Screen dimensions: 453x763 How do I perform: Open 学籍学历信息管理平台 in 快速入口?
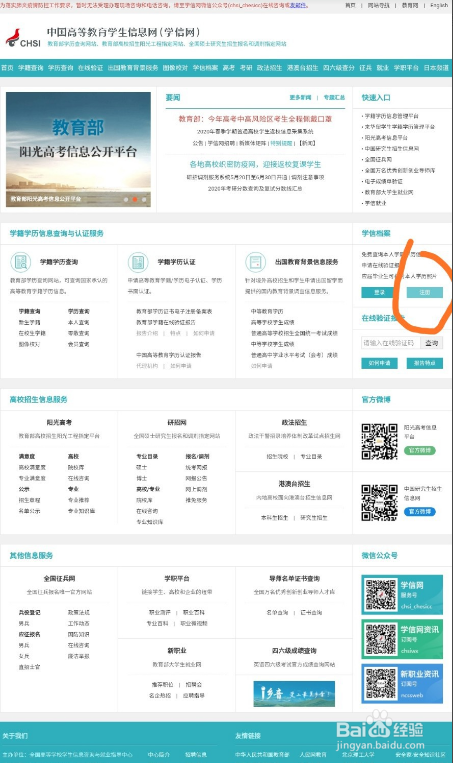(x=392, y=116)
